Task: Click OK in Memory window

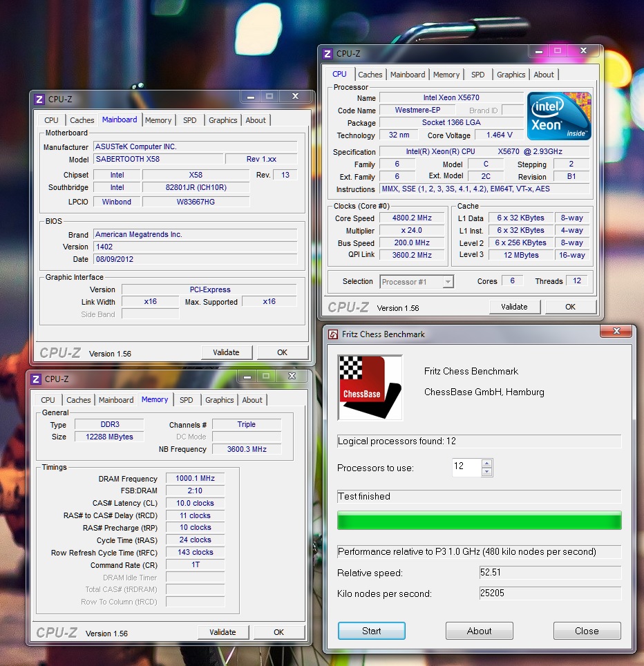Action: (x=278, y=632)
